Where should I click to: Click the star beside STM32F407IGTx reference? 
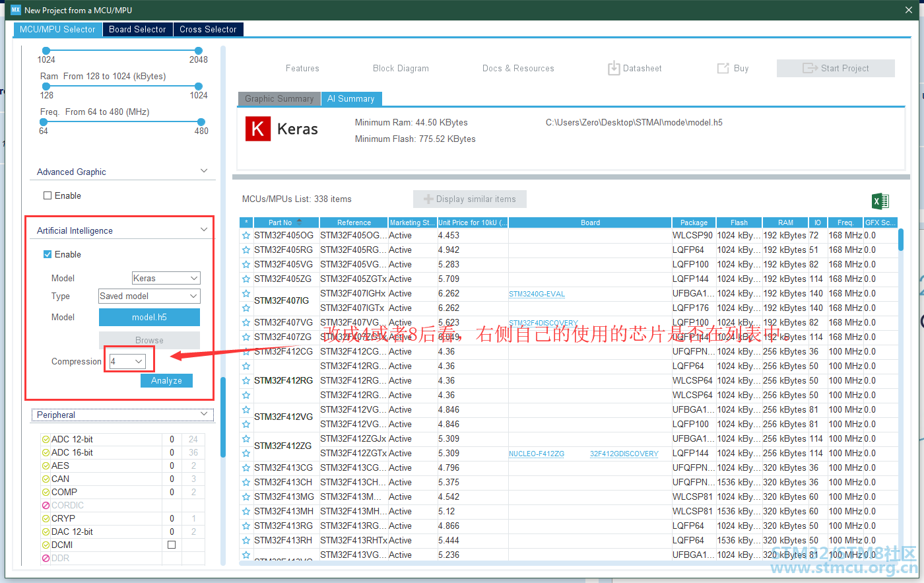[x=246, y=308]
